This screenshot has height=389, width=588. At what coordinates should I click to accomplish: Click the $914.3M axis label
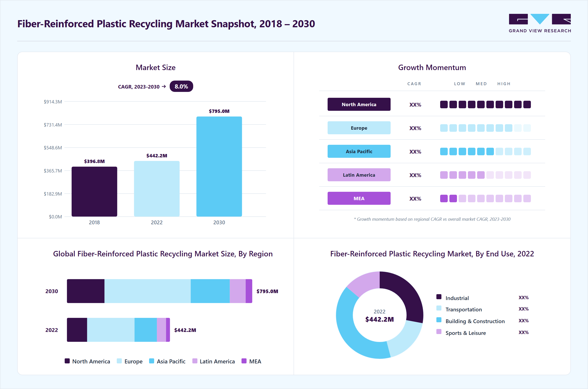[53, 102]
